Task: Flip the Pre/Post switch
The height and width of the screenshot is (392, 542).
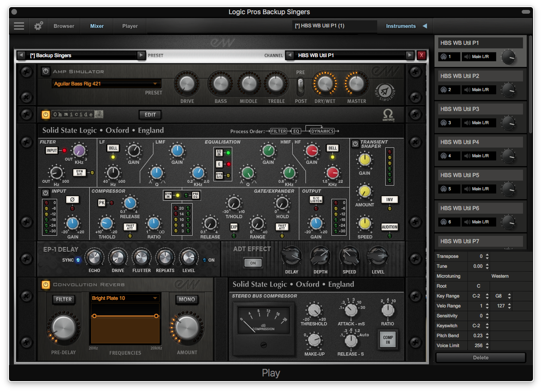Action: tap(300, 86)
